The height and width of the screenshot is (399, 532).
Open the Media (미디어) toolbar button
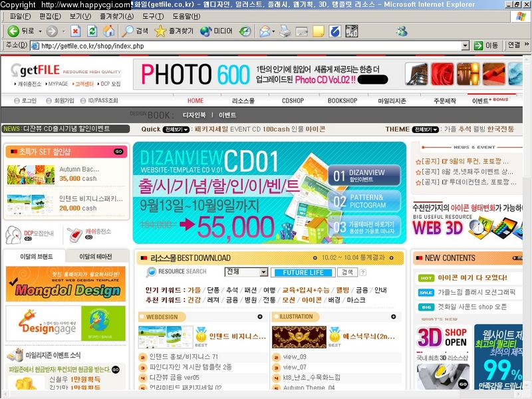(x=216, y=31)
